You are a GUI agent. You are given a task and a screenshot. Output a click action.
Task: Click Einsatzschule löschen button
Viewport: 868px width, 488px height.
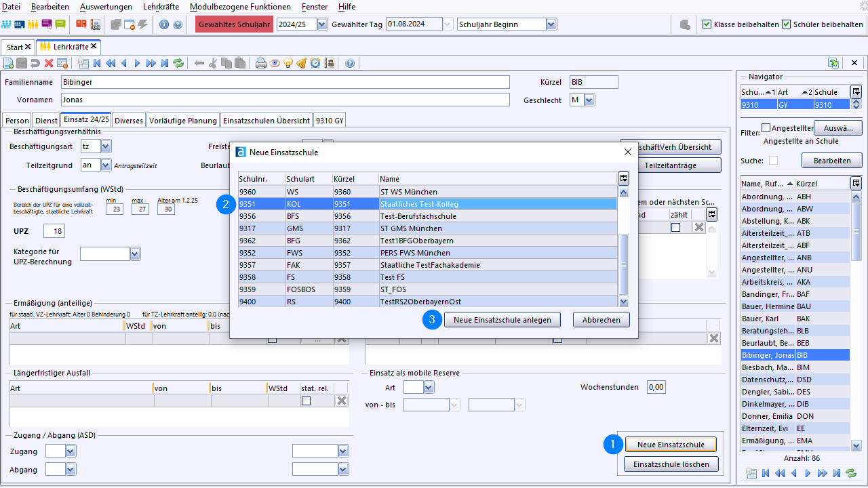click(x=671, y=464)
